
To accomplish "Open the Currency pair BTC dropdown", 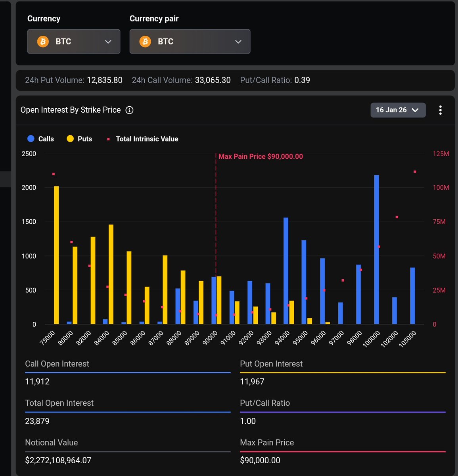I will 190,41.
